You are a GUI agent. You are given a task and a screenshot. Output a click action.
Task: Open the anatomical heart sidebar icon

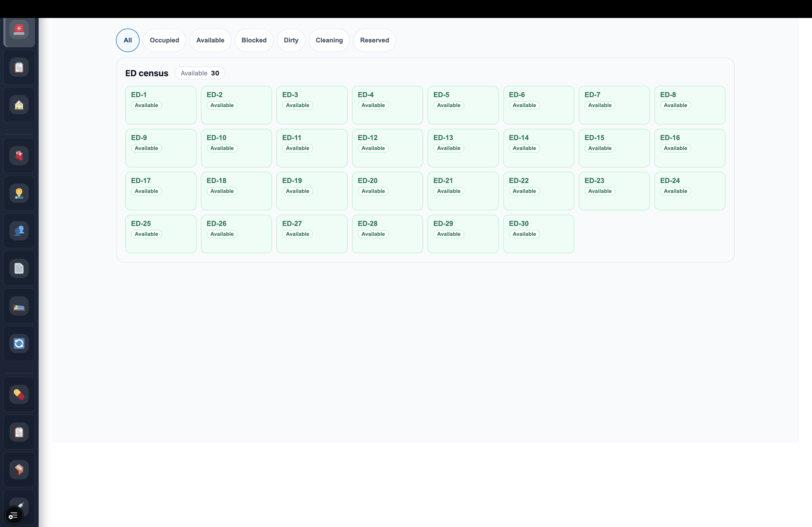(19, 156)
